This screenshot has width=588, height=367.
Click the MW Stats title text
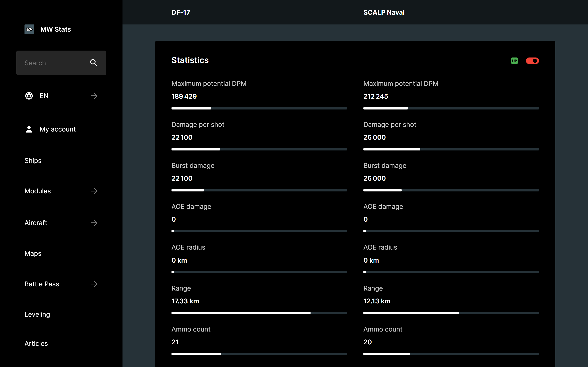click(56, 29)
